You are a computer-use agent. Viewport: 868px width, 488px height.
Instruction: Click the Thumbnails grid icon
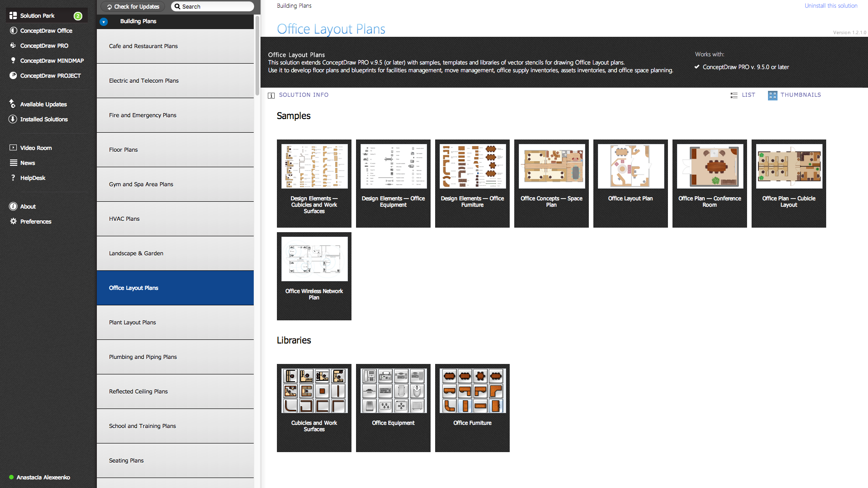tap(773, 95)
